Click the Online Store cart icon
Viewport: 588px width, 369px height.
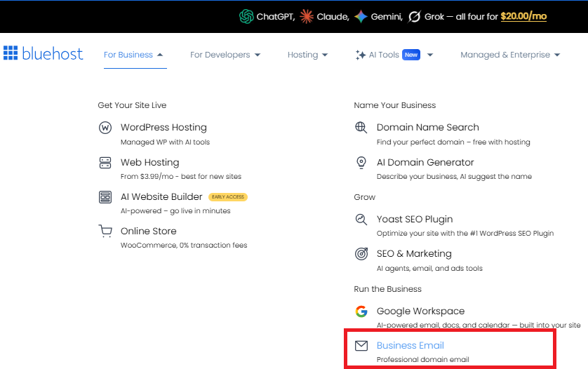point(105,231)
